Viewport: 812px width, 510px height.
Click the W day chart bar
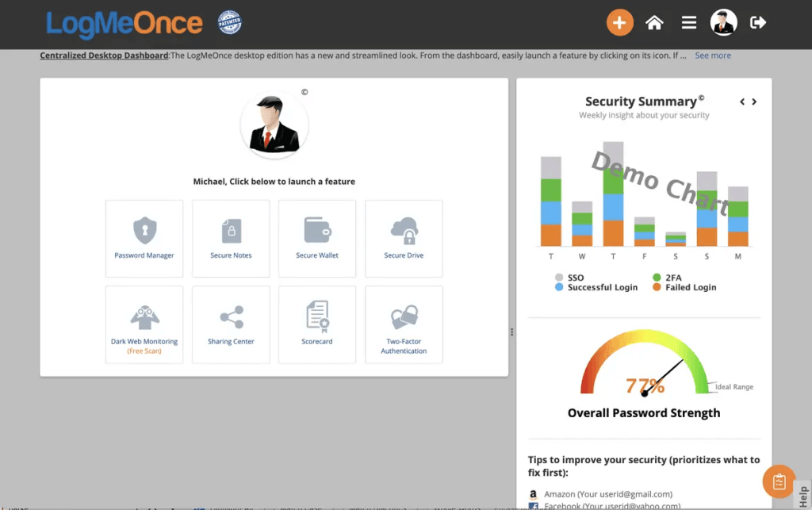[x=582, y=224]
